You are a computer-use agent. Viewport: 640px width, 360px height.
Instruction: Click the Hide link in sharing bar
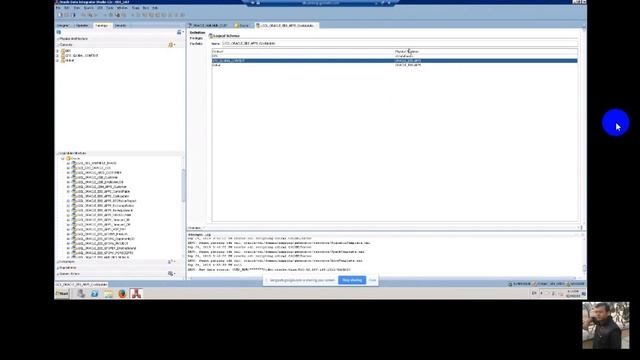pos(372,280)
